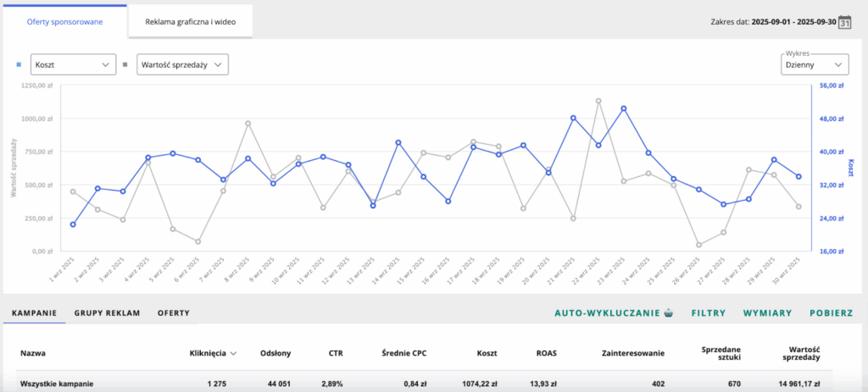Switch to Reklama graficzna i wideo tab
Viewport: 868px width, 392px height.
[x=190, y=21]
